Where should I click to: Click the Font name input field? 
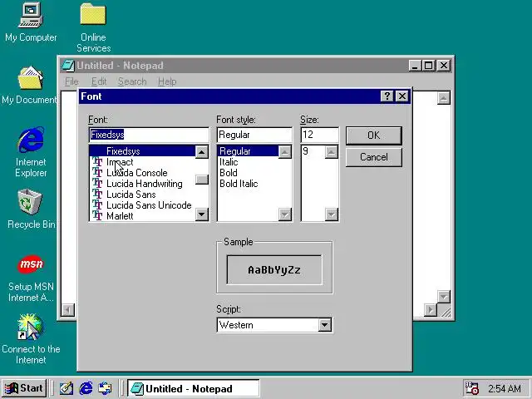149,135
